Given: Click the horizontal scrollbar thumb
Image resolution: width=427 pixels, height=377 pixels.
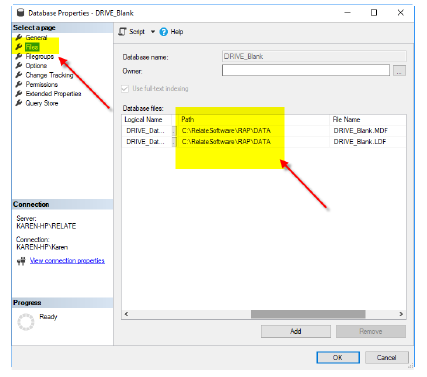Looking at the screenshot, I should (308, 314).
